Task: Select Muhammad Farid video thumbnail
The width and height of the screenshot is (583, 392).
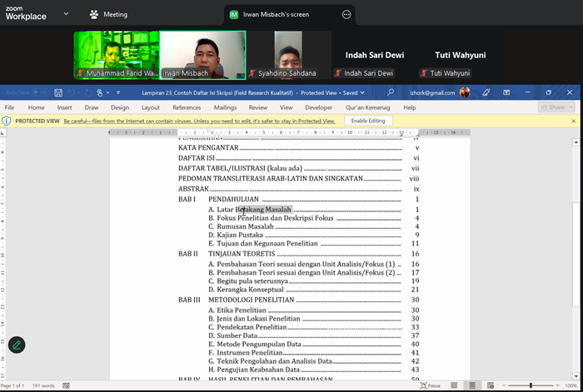Action: (x=117, y=55)
